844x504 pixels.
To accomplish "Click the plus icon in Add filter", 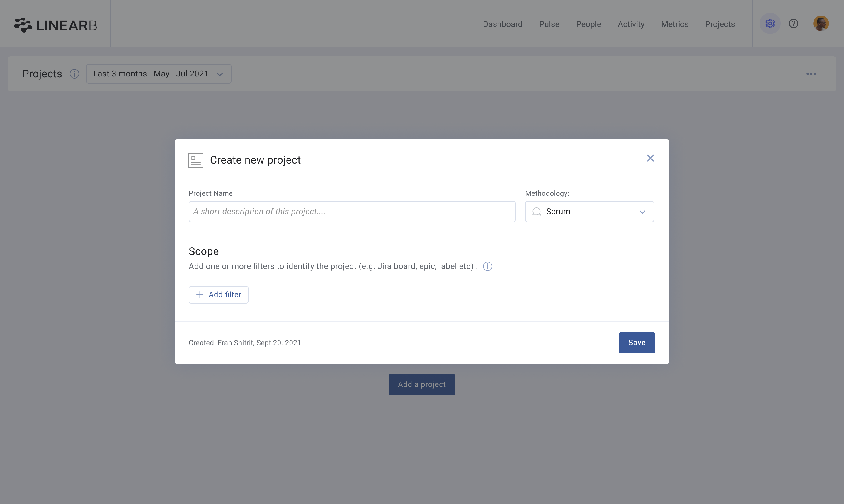I will pyautogui.click(x=200, y=294).
